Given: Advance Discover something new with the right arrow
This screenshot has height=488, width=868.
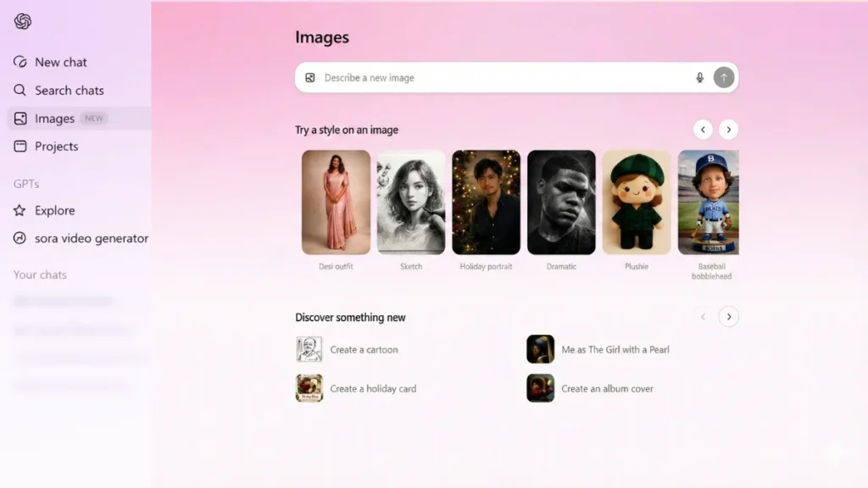Looking at the screenshot, I should coord(728,317).
